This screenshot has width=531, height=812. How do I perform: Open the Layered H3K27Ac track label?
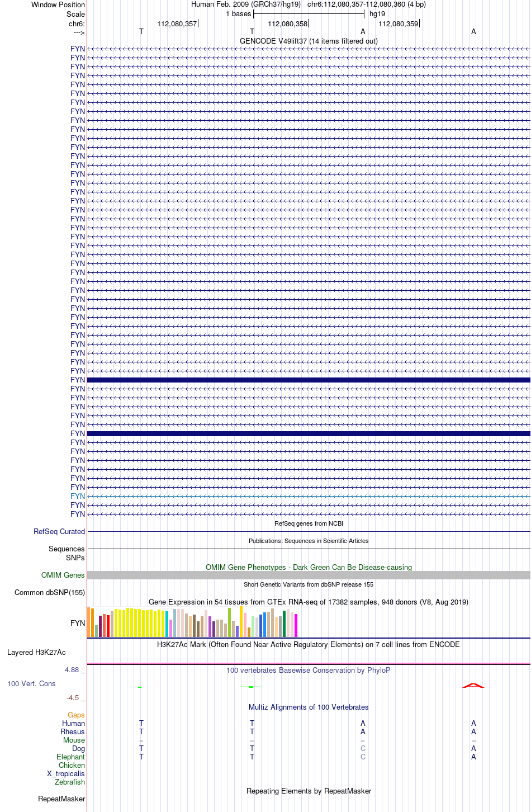pyautogui.click(x=36, y=652)
